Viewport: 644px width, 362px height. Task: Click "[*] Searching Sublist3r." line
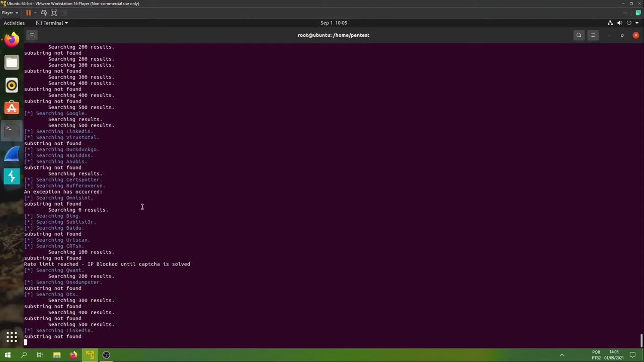pyautogui.click(x=60, y=222)
